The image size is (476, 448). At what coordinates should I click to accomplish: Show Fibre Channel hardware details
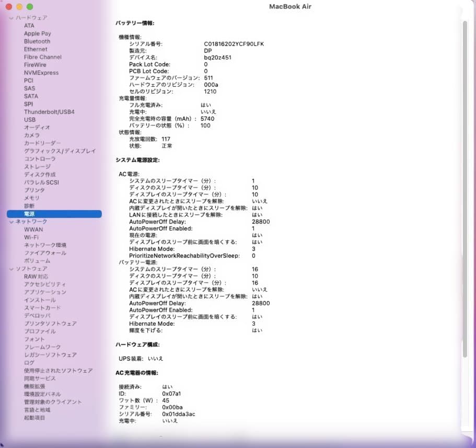click(x=42, y=57)
